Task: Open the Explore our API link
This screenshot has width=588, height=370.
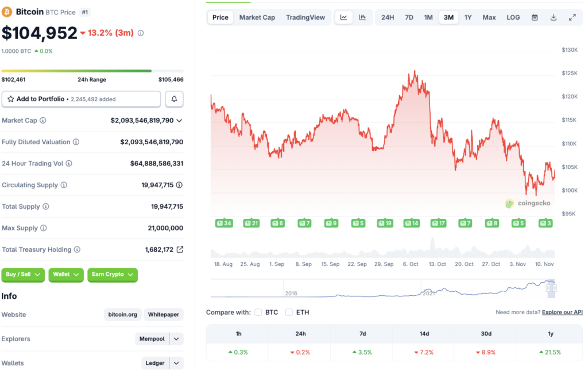Action: pos(562,312)
